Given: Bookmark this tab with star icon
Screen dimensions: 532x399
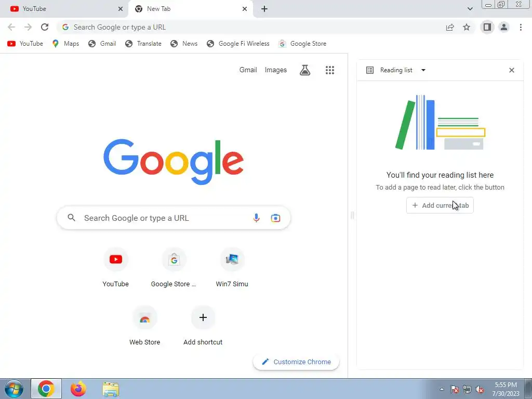Looking at the screenshot, I should click(x=467, y=27).
